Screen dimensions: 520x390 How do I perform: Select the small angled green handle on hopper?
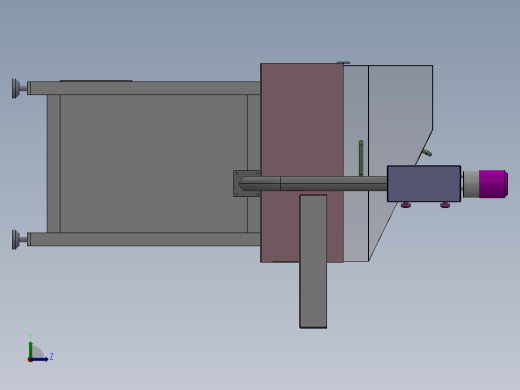427,153
